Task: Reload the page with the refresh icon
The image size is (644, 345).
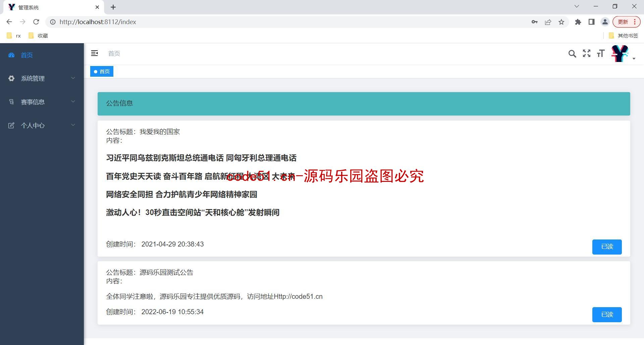Action: coord(36,22)
